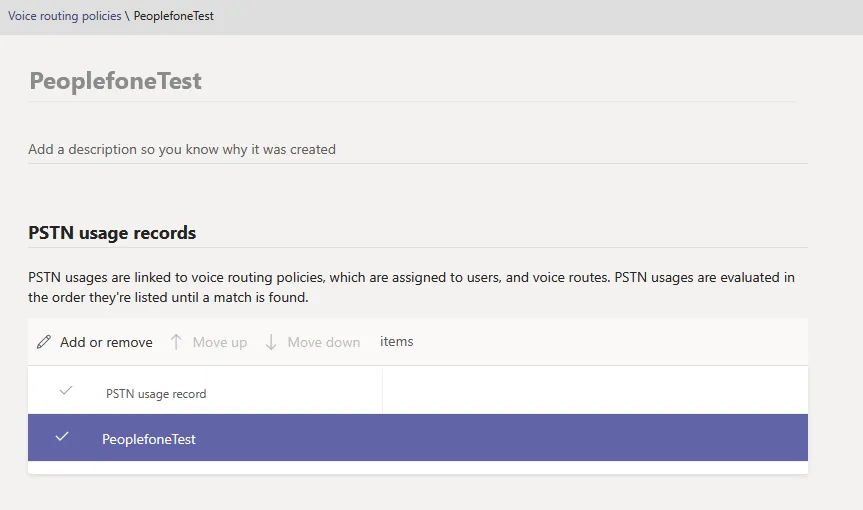Sort by the PSTN usage record column header
This screenshot has height=510, width=863.
[156, 394]
